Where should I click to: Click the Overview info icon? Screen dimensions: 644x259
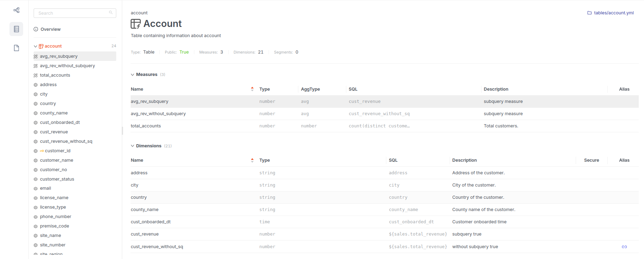(x=36, y=29)
